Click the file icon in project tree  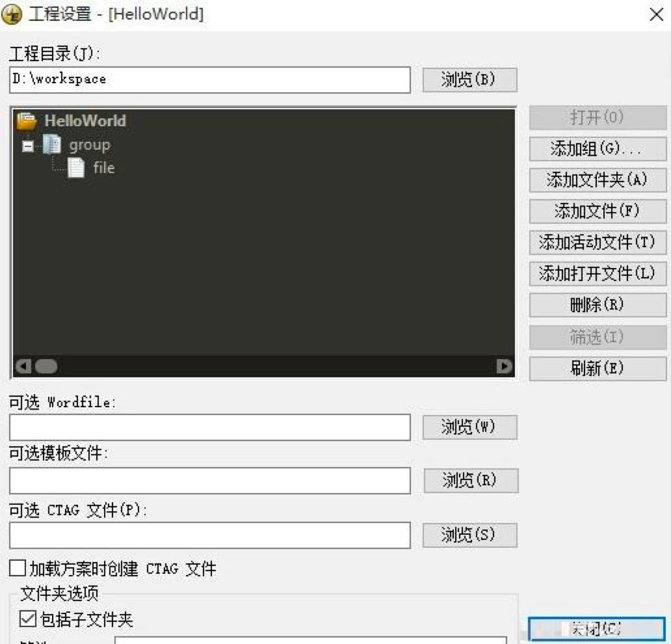coord(77,168)
